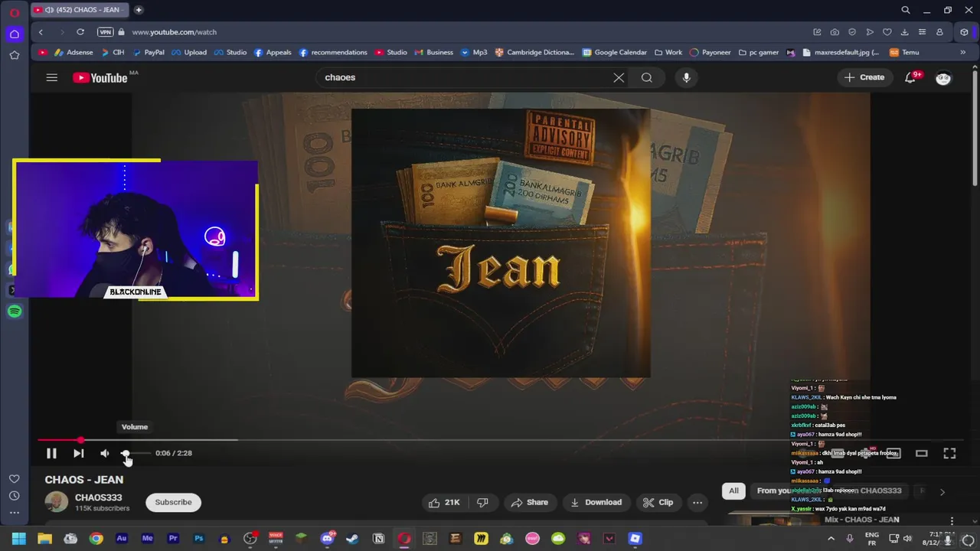Open Spotify in the Opera sidebar
The height and width of the screenshot is (551, 980).
click(14, 311)
